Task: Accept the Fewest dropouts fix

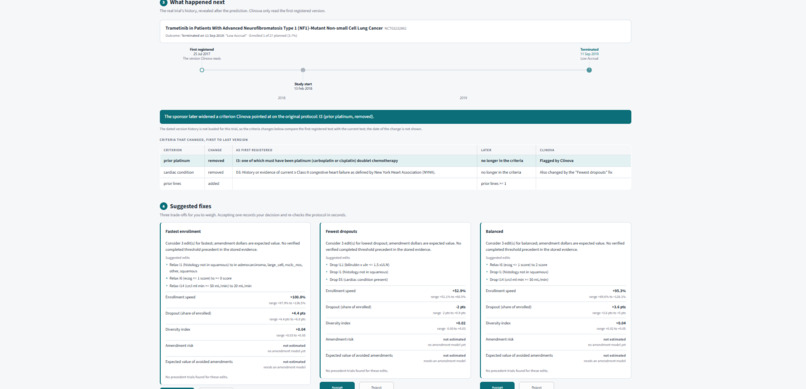Action: pos(337,386)
